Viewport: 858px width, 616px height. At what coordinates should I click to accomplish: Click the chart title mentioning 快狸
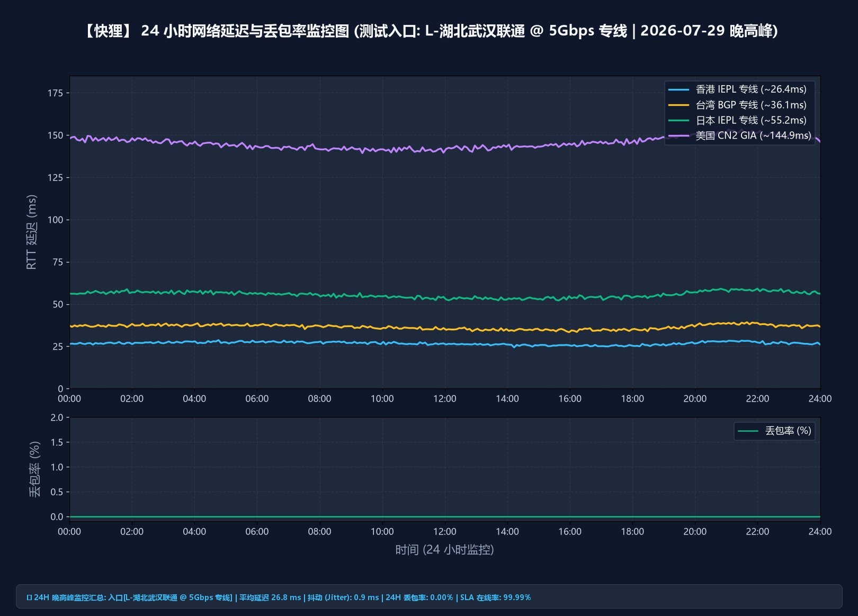[x=429, y=31]
